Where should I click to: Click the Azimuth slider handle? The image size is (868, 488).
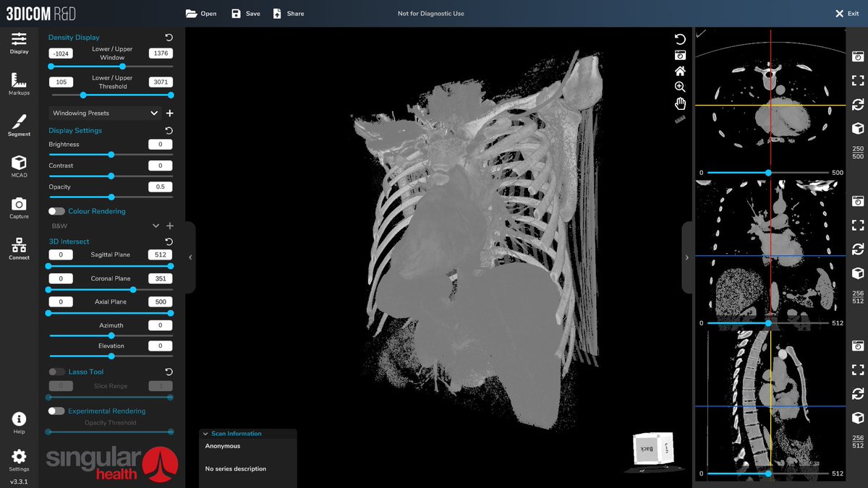(111, 335)
